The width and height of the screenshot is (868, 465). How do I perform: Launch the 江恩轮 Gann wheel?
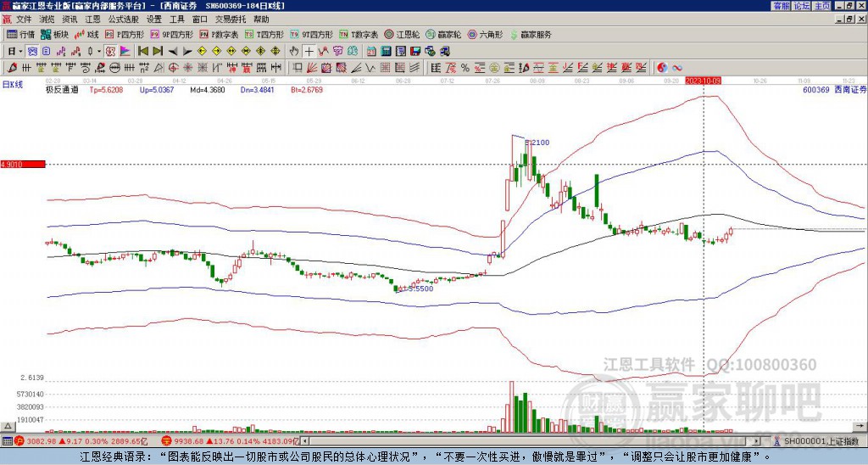(402, 34)
